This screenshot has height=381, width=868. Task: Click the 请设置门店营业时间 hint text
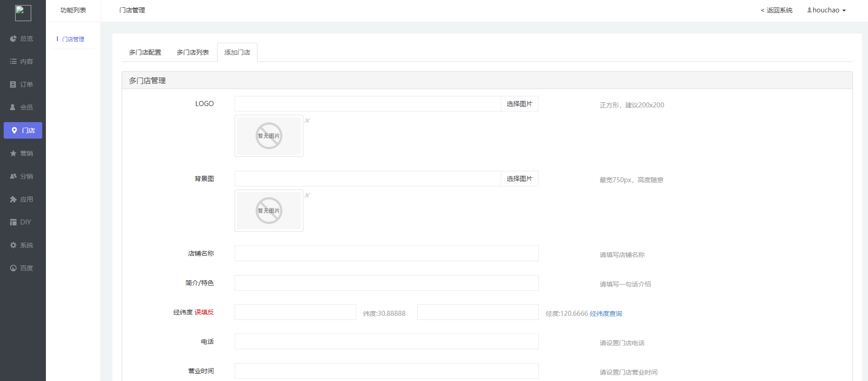pos(628,372)
